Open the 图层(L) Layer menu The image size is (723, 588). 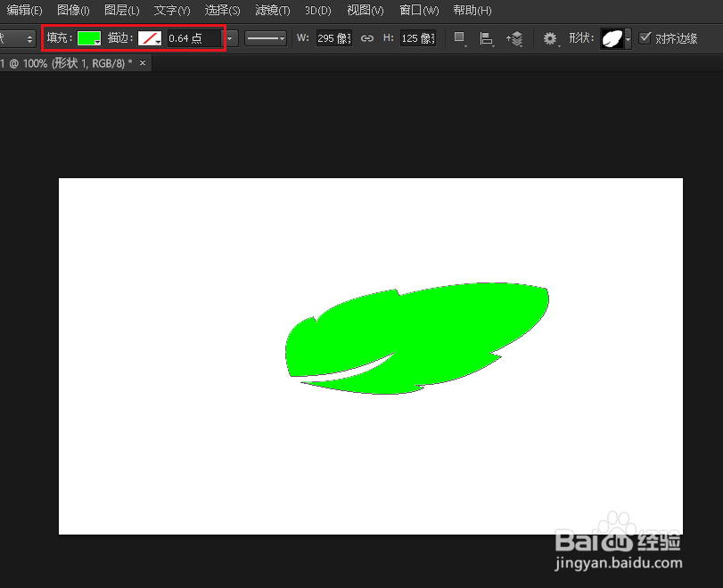click(x=122, y=10)
